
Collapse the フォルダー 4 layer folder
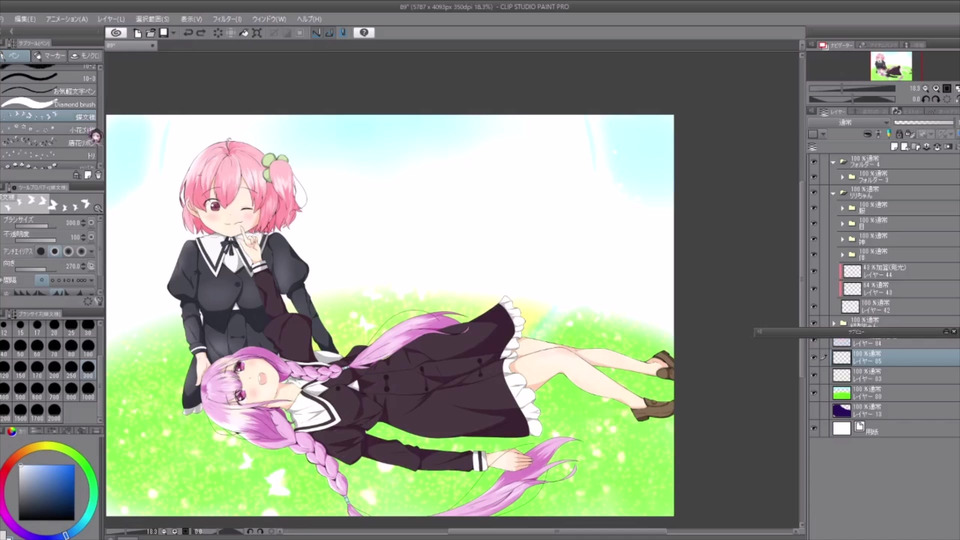pos(833,162)
